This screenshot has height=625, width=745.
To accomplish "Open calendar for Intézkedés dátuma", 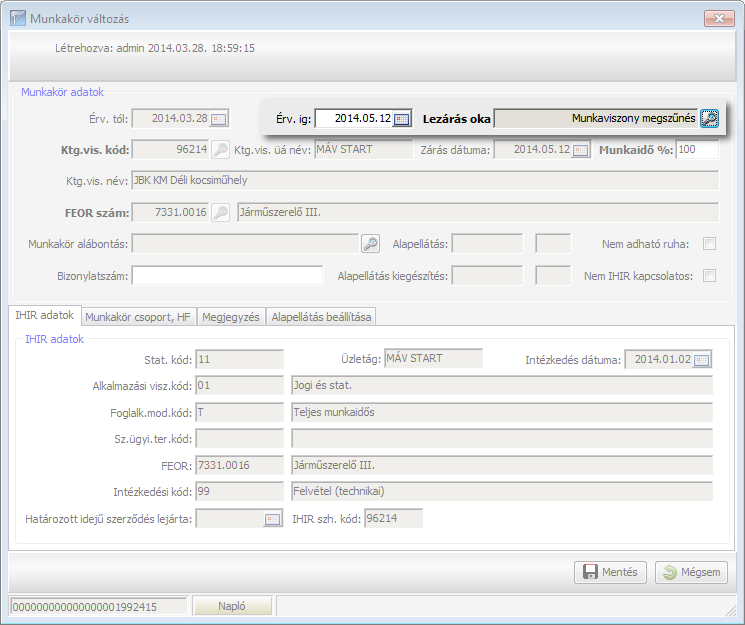I will (701, 360).
